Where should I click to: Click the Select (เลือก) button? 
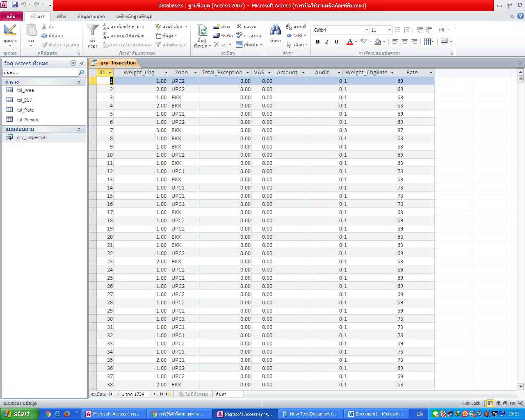tap(297, 45)
